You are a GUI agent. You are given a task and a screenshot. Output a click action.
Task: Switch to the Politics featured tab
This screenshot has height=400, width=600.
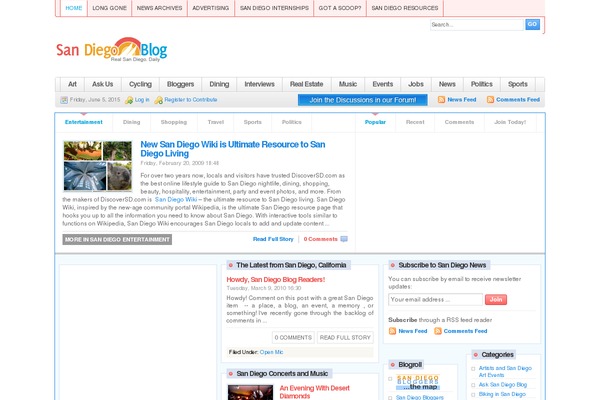pyautogui.click(x=292, y=122)
